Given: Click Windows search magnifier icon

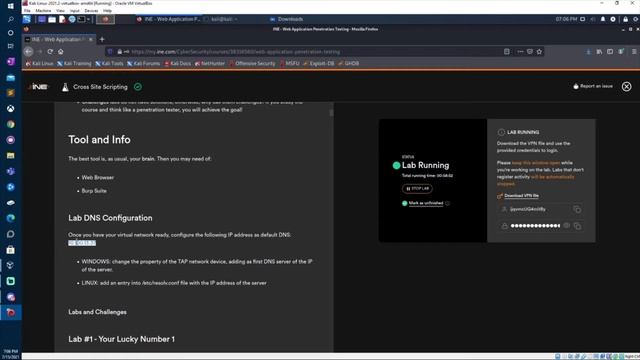Looking at the screenshot, I should (11, 20).
